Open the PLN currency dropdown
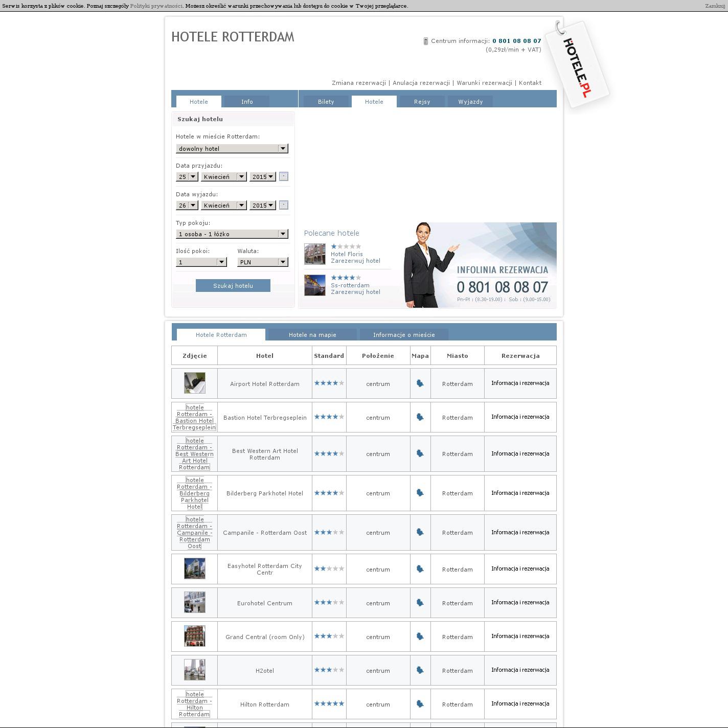728x728 pixels. [263, 262]
